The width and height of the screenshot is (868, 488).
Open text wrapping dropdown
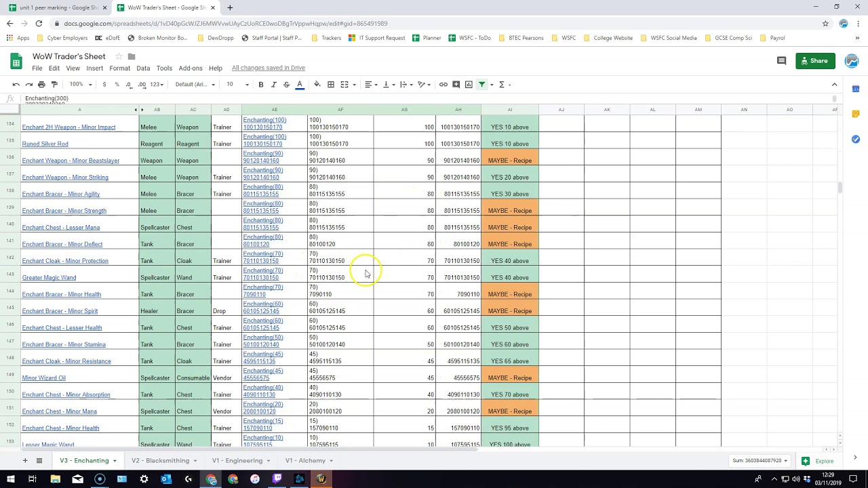click(x=406, y=85)
